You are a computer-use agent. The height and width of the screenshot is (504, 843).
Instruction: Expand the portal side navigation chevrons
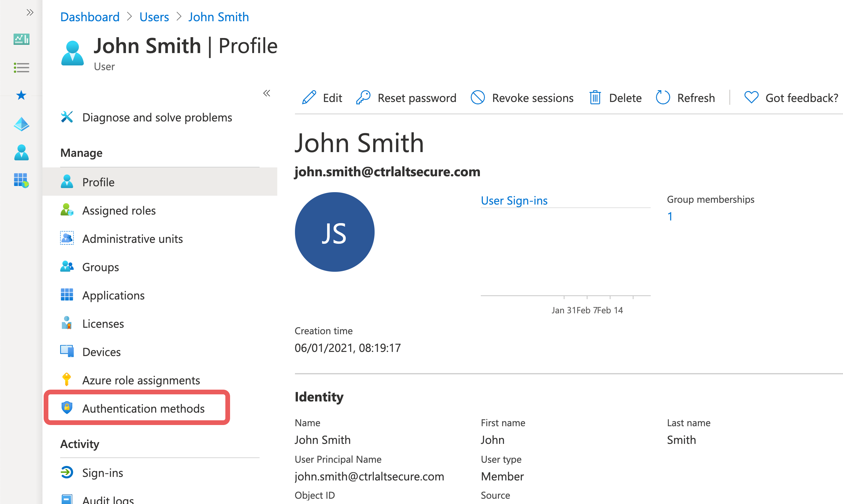pos(30,13)
